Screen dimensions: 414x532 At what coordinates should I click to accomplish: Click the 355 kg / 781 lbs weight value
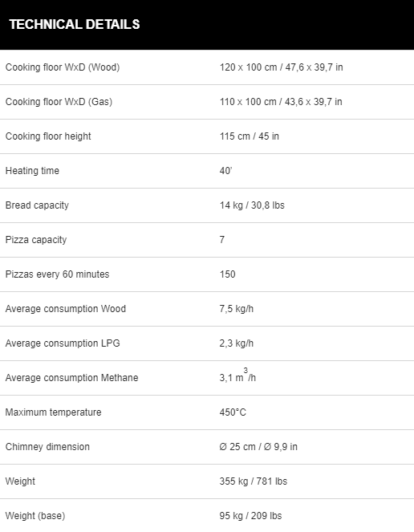[254, 481]
